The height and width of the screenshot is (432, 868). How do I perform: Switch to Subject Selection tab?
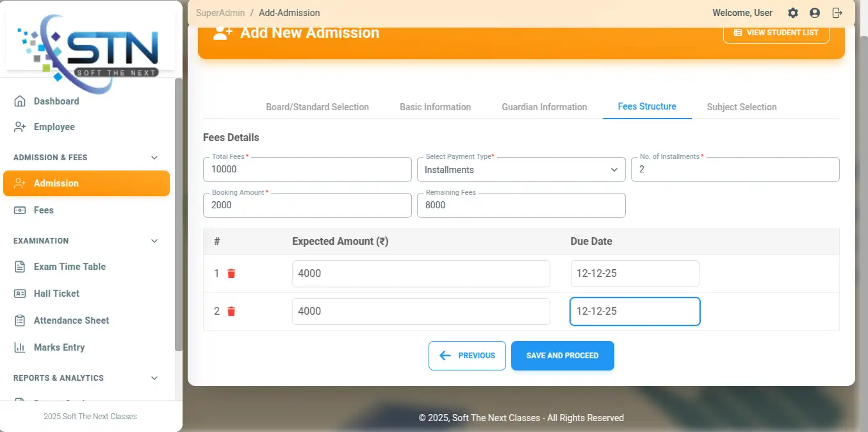tap(741, 107)
